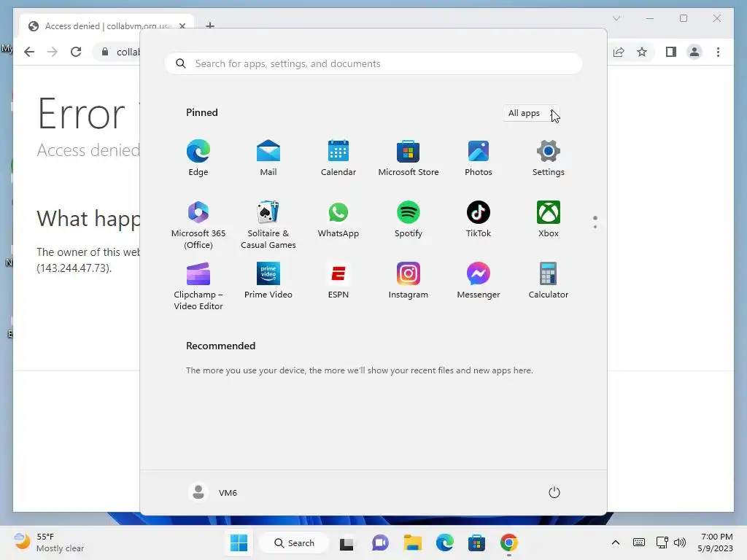
Task: Click the Windows Start button on taskbar
Action: click(239, 542)
